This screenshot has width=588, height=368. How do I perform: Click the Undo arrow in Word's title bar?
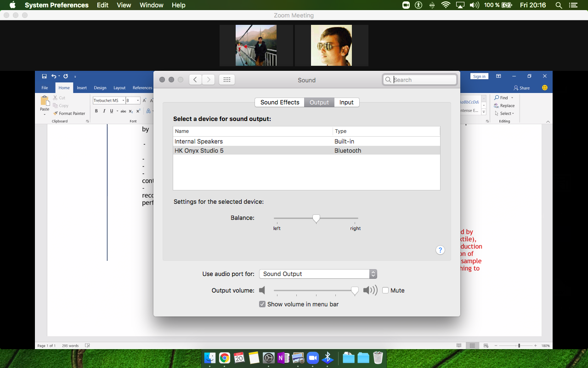(54, 76)
